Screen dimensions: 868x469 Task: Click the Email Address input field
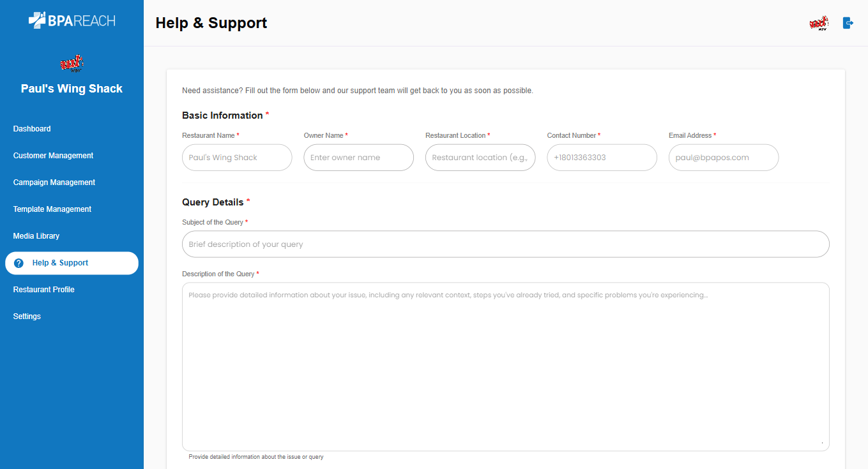[x=724, y=158]
